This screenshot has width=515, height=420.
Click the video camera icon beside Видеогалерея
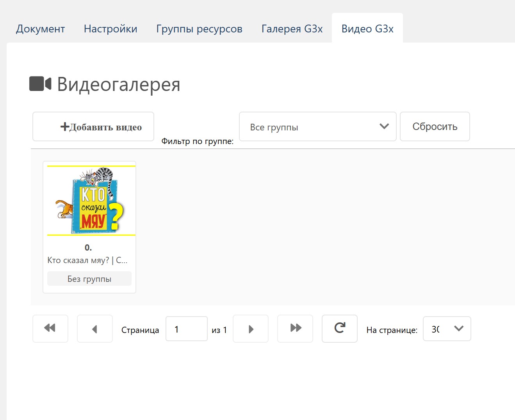[x=40, y=84]
